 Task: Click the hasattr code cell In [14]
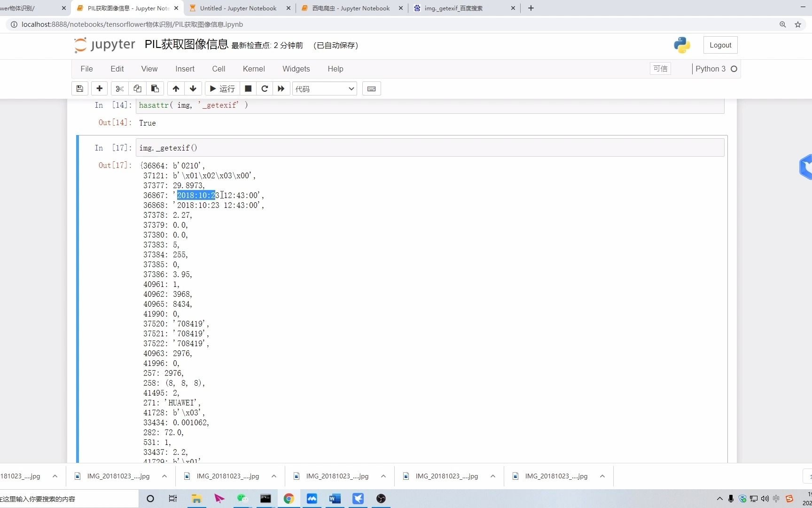tap(430, 105)
